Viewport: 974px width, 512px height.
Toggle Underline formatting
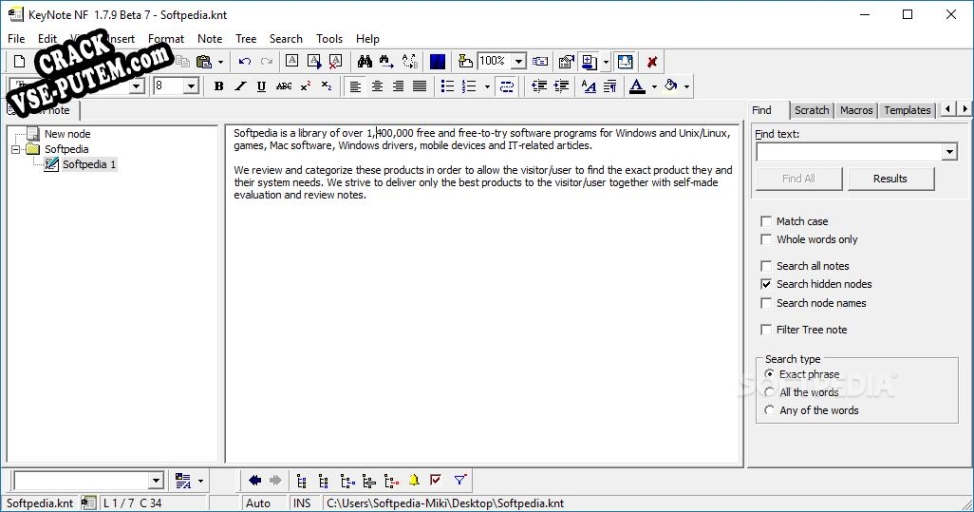click(262, 86)
